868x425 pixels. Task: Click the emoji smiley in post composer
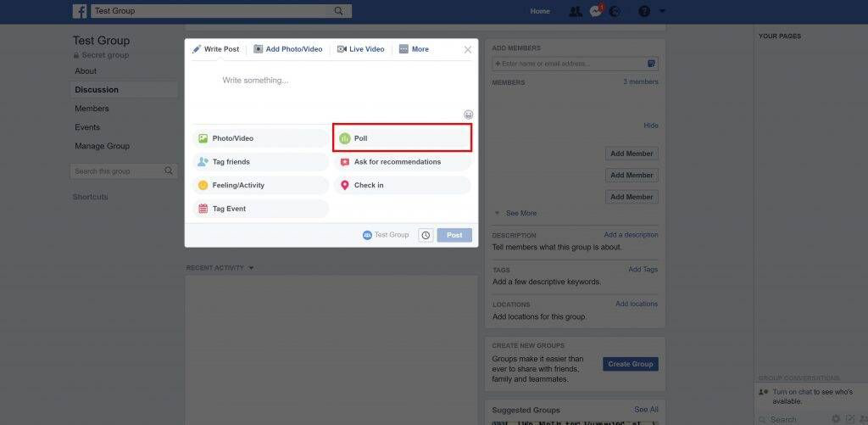click(x=469, y=115)
